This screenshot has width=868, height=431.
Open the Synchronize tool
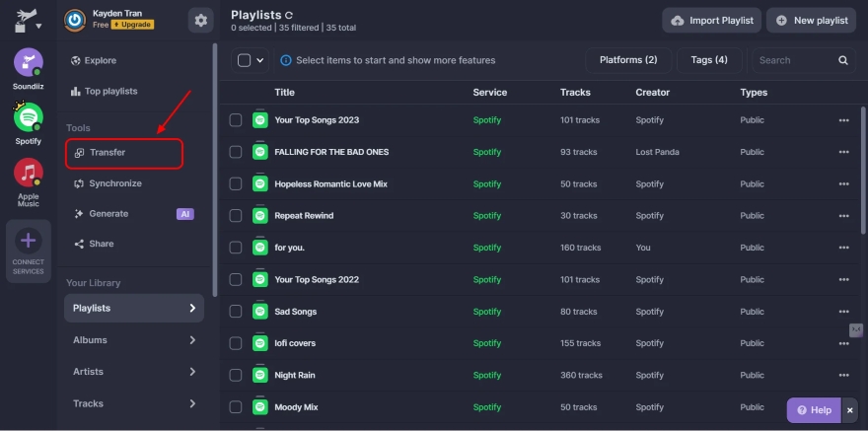[x=108, y=183]
